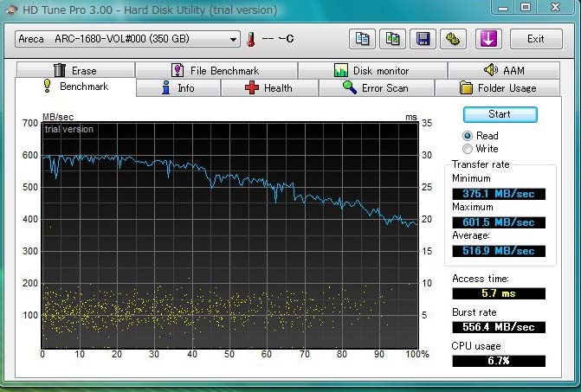Select the Read radio button
Image resolution: width=581 pixels, height=392 pixels.
click(468, 136)
